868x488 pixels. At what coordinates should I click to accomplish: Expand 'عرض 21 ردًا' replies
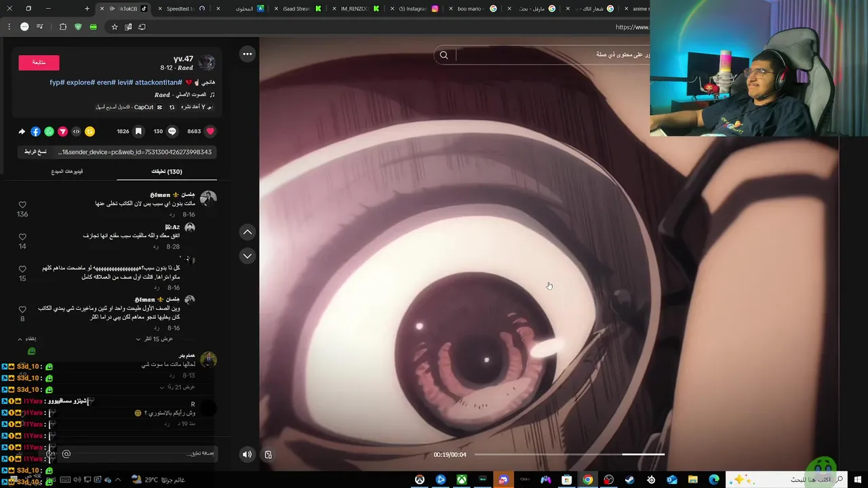(177, 387)
